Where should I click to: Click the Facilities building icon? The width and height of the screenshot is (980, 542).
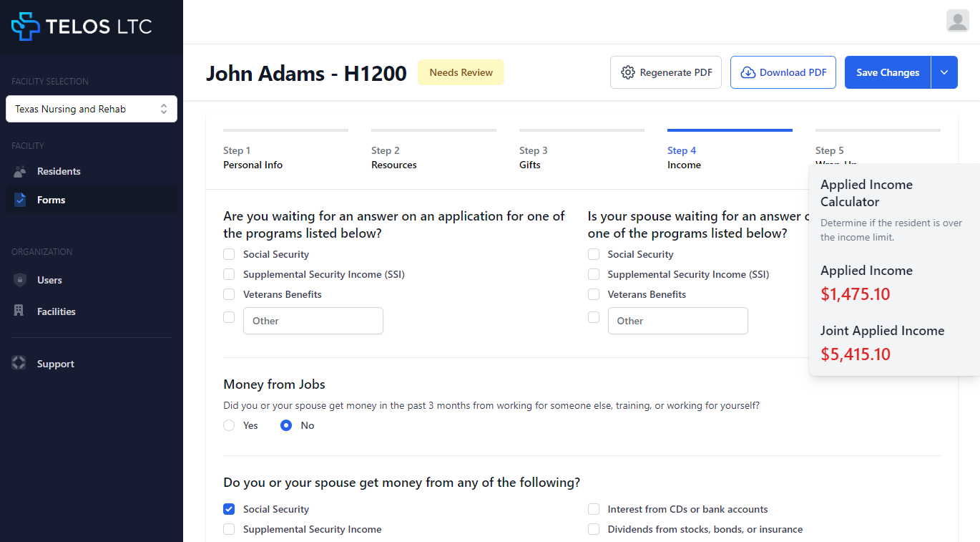click(x=20, y=311)
